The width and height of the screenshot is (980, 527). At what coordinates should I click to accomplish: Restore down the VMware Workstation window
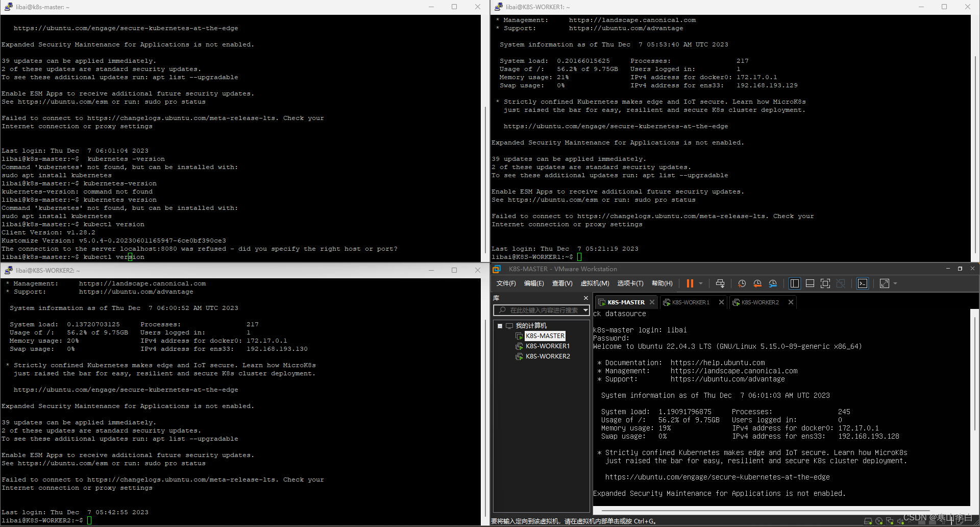tap(960, 269)
